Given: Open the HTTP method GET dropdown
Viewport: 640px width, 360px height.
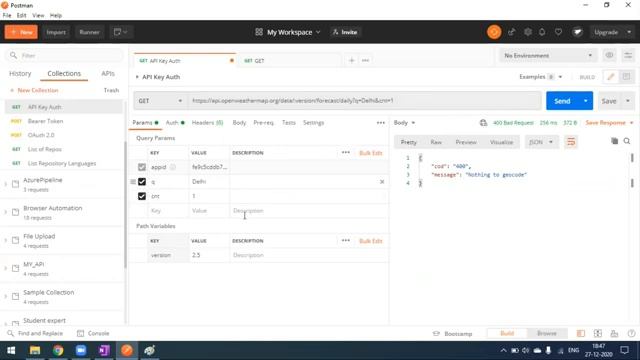Looking at the screenshot, I should click(x=160, y=101).
